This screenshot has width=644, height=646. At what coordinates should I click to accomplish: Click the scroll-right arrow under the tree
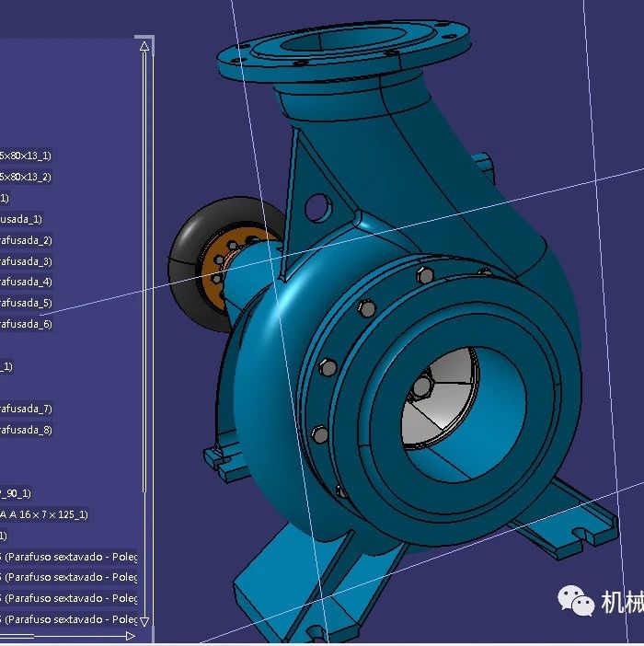point(131,636)
